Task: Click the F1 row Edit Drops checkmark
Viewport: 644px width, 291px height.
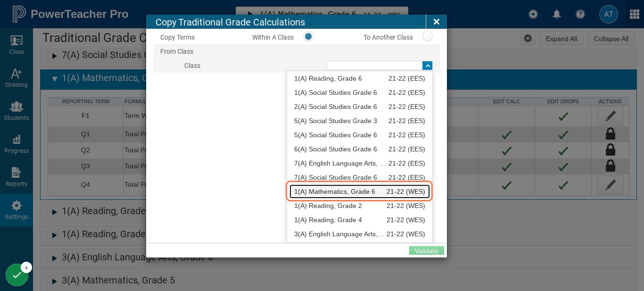Action: tap(563, 116)
